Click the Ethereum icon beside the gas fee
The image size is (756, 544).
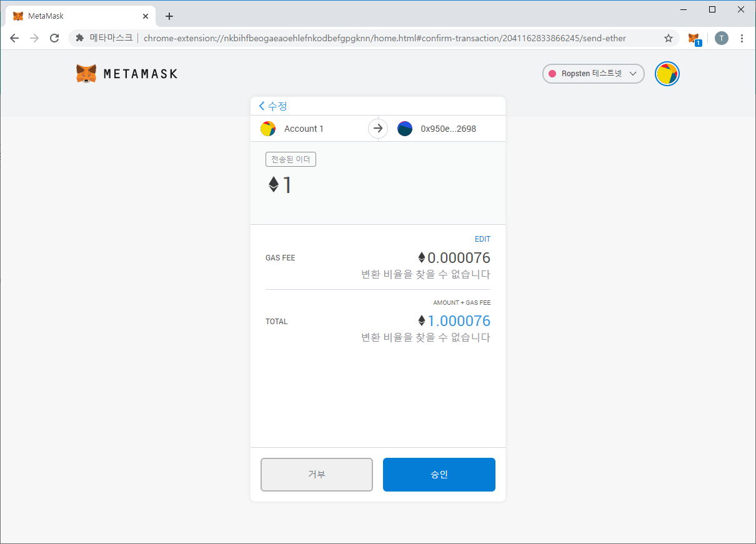[422, 257]
